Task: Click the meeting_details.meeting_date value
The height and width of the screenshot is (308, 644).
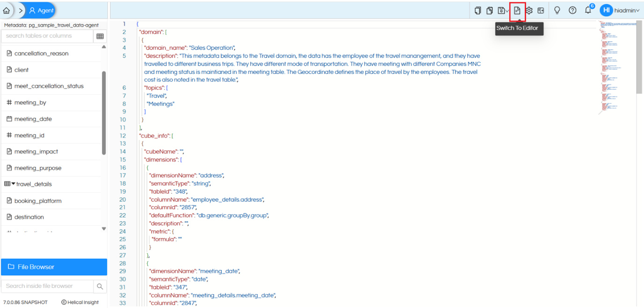Action: tap(233, 295)
